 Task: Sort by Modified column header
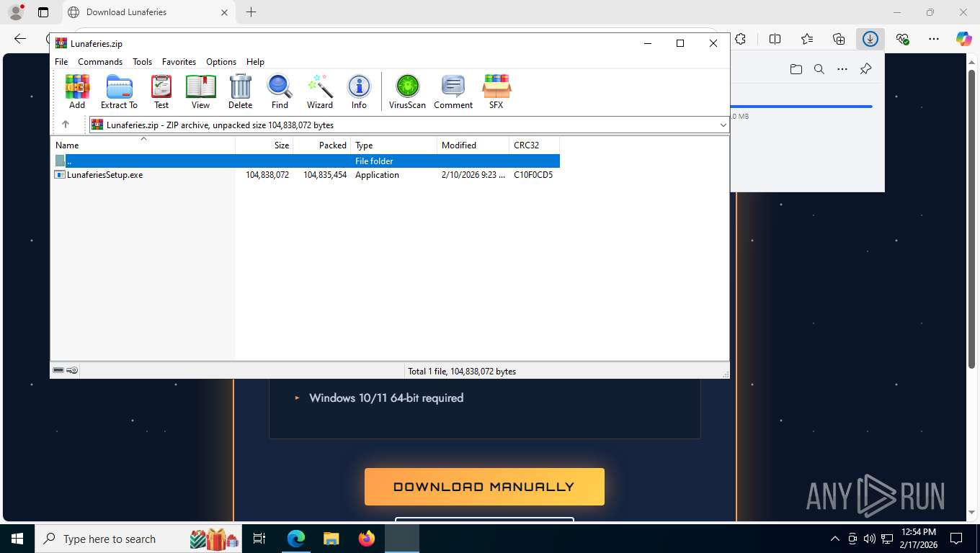coord(473,145)
